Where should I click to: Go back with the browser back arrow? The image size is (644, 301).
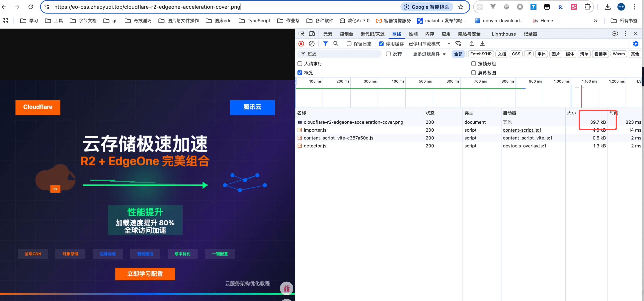coord(4,7)
